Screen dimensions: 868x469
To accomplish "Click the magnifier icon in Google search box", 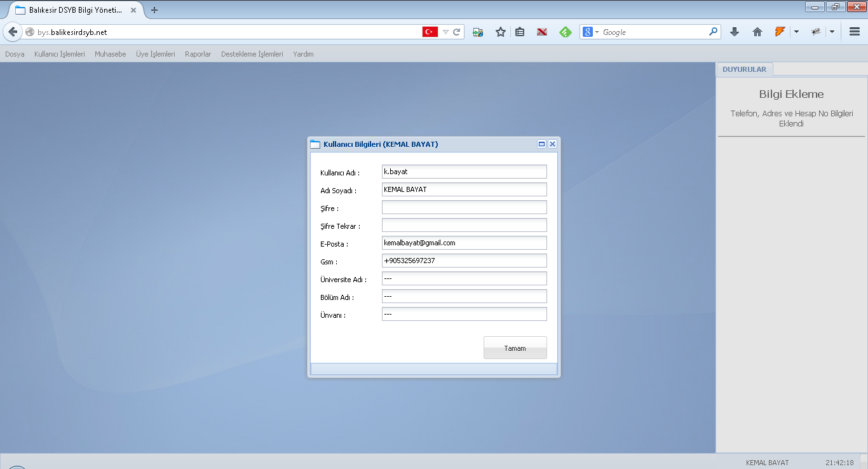I will click(713, 32).
